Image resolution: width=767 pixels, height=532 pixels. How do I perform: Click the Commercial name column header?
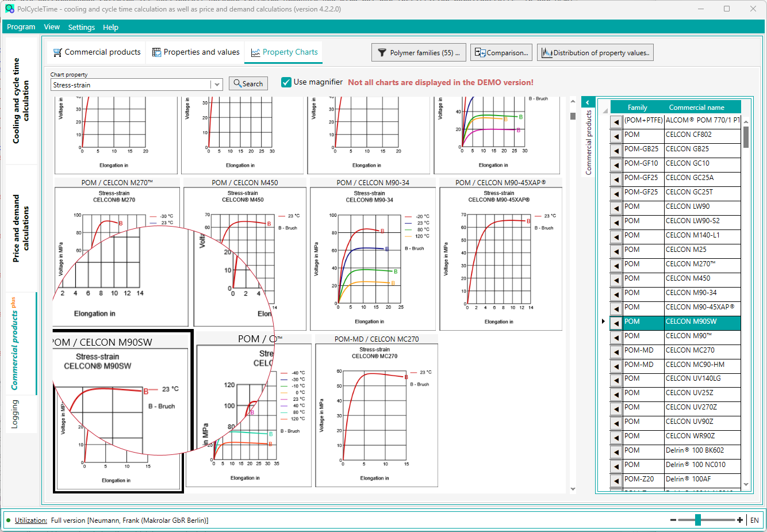point(696,108)
